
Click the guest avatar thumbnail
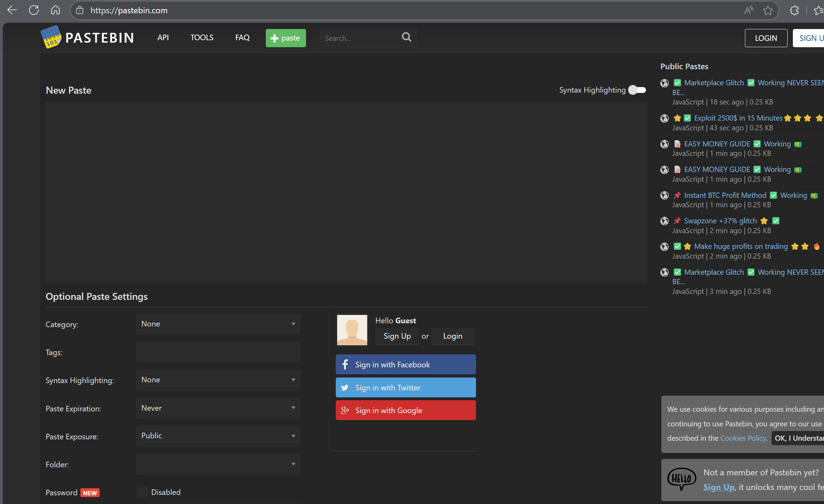coord(352,330)
